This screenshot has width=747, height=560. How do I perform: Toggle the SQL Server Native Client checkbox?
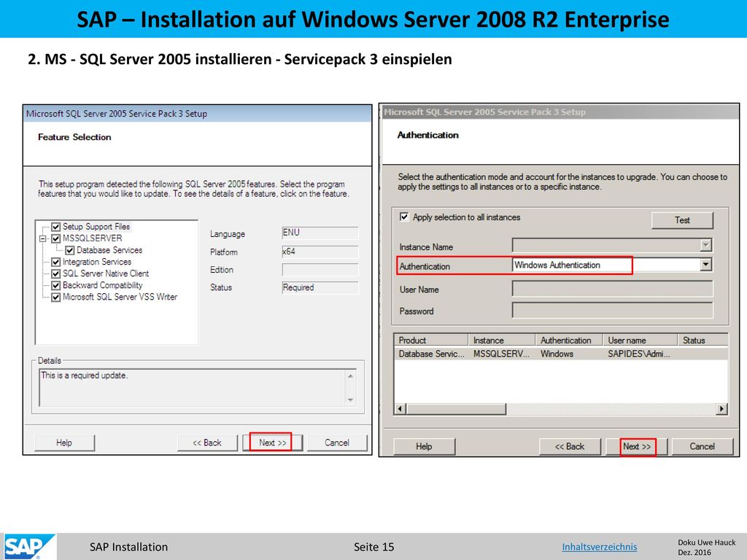click(x=55, y=274)
